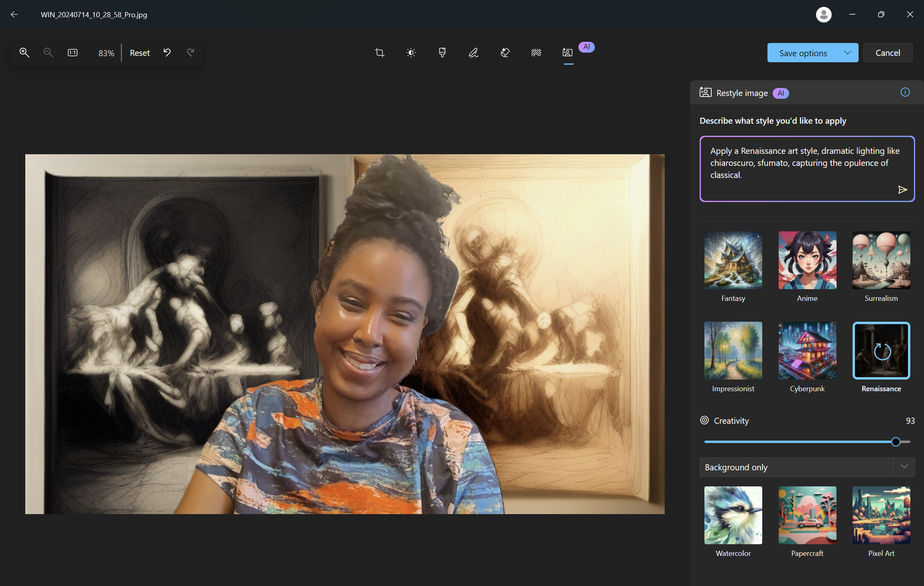Open Restyle image info icon
Viewport: 924px width, 586px height.
point(905,92)
